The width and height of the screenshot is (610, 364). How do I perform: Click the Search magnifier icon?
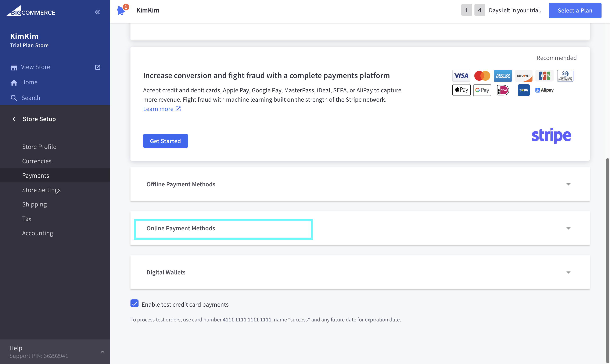(14, 98)
